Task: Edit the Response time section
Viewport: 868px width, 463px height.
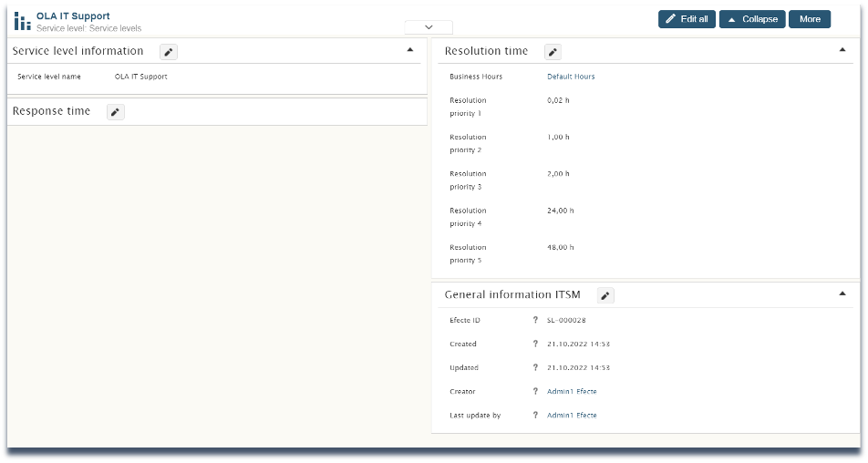Action: [115, 112]
